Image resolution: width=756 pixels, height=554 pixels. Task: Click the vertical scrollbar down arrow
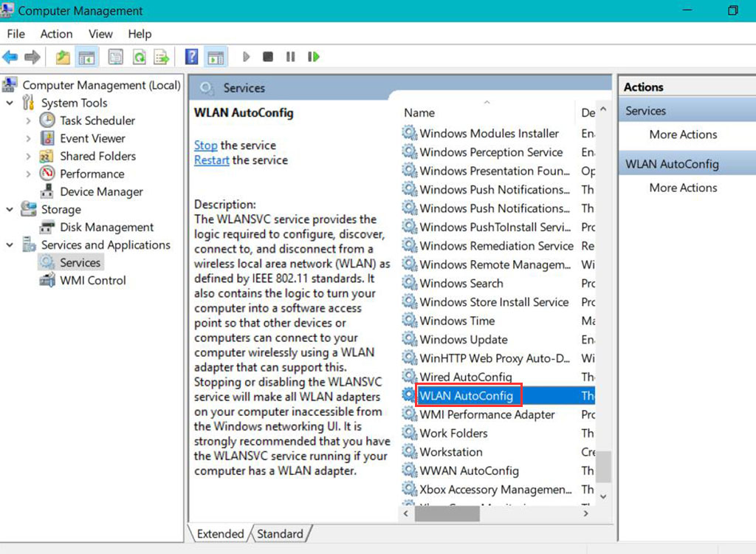click(x=603, y=496)
